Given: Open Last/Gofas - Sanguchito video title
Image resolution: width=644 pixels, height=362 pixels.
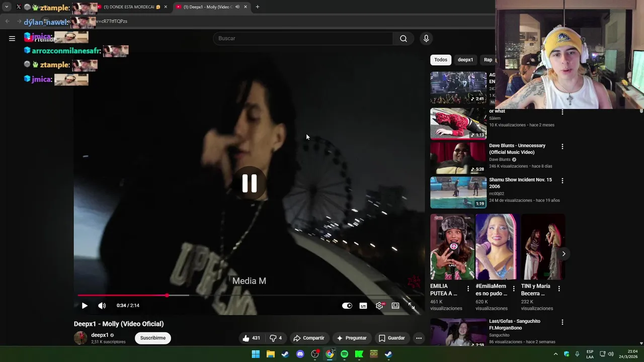Looking at the screenshot, I should pyautogui.click(x=515, y=324).
